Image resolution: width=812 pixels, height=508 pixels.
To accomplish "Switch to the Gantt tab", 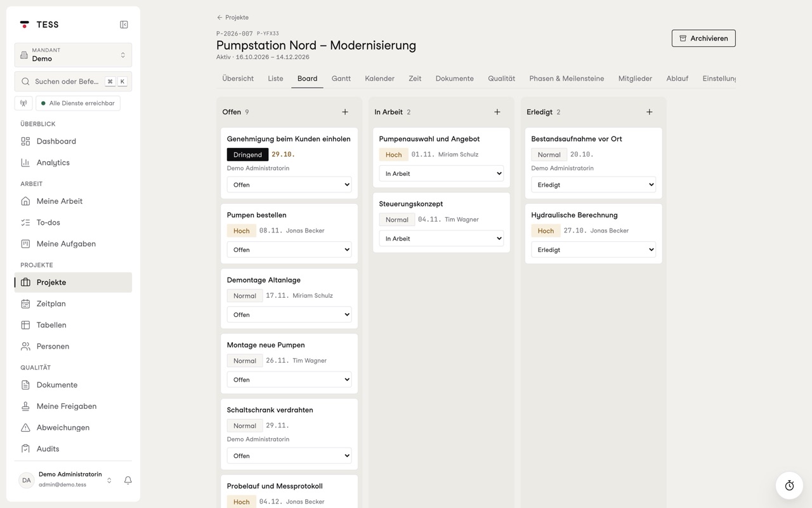I will (x=341, y=79).
